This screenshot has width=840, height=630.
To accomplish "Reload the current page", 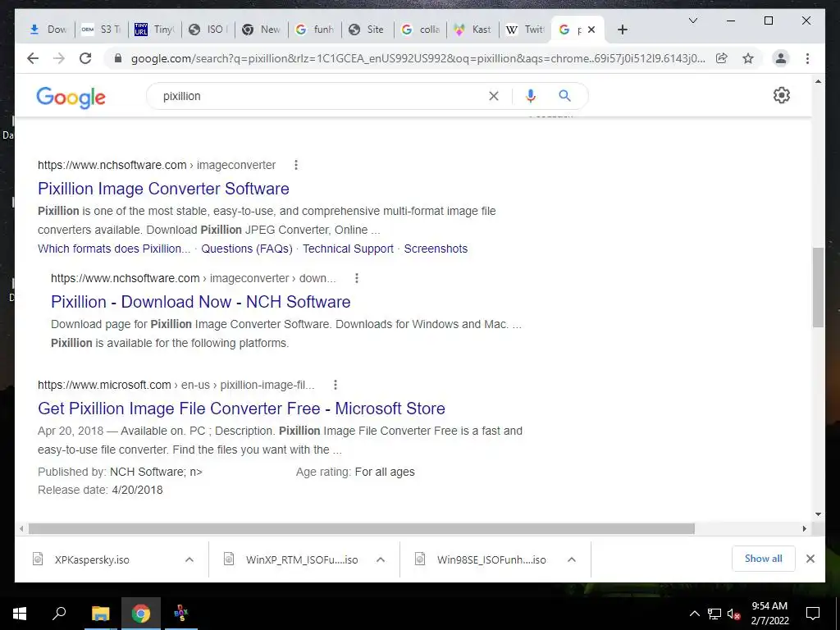I will (x=85, y=58).
